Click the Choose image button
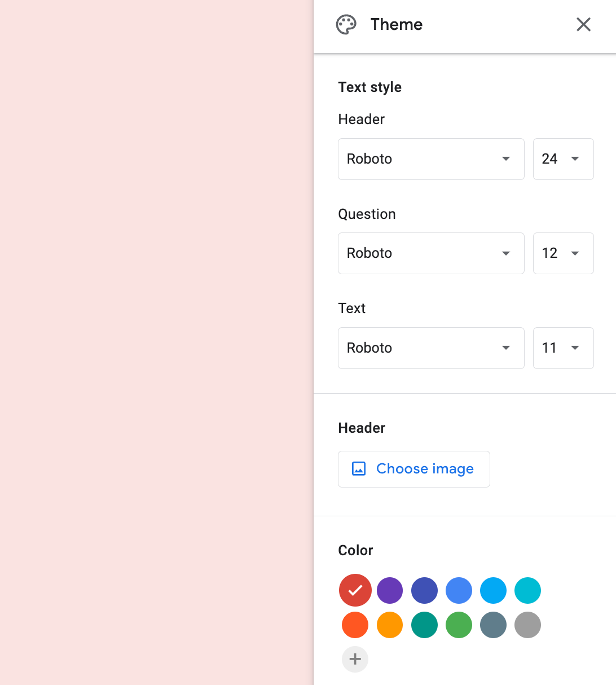The height and width of the screenshot is (685, 616). (x=414, y=469)
